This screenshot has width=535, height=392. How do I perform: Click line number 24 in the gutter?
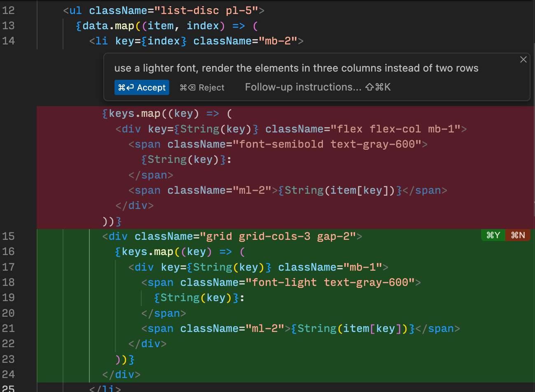pos(8,375)
